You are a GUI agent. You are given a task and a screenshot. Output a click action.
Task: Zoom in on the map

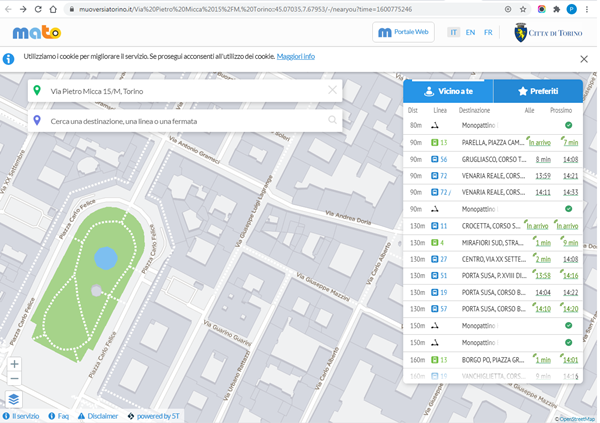pos(14,365)
